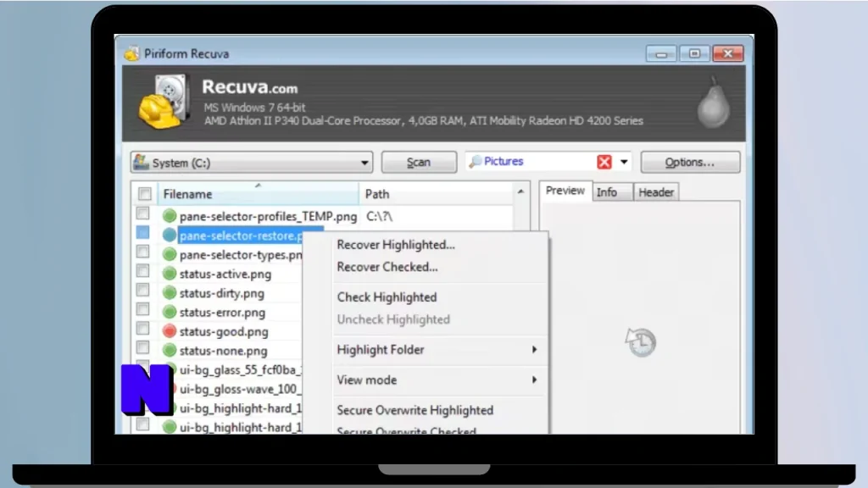
Task: Select the pane-selector-profiles_TEMP.png filename
Action: 268,216
